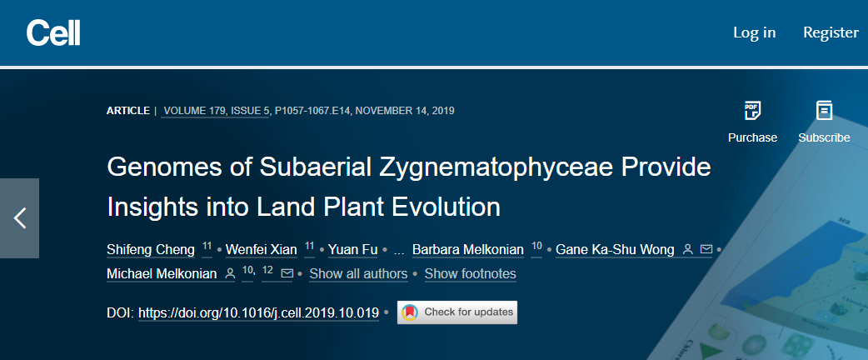Screen dimensions: 868x360
Task: Go to previous article with left arrow
Action: pyautogui.click(x=19, y=218)
